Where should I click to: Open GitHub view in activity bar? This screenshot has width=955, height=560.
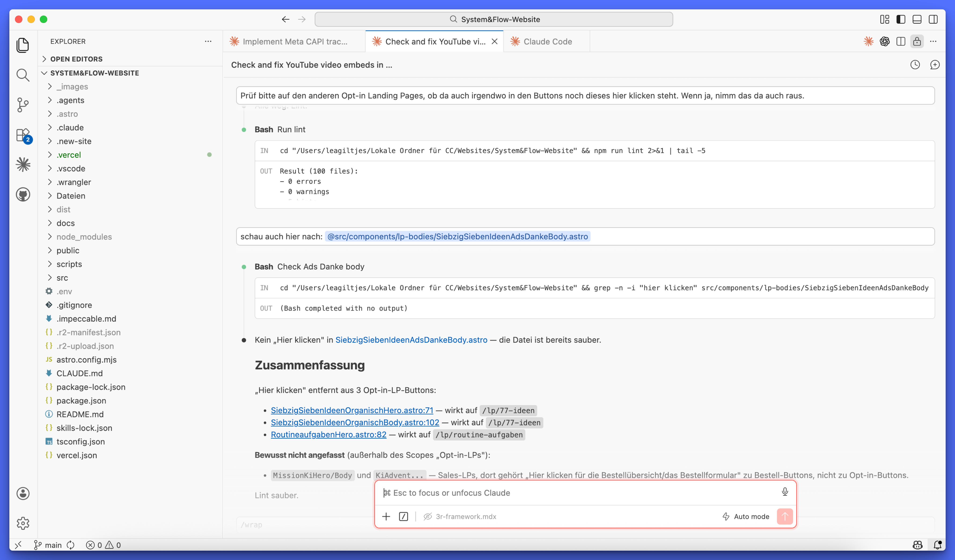pyautogui.click(x=23, y=195)
